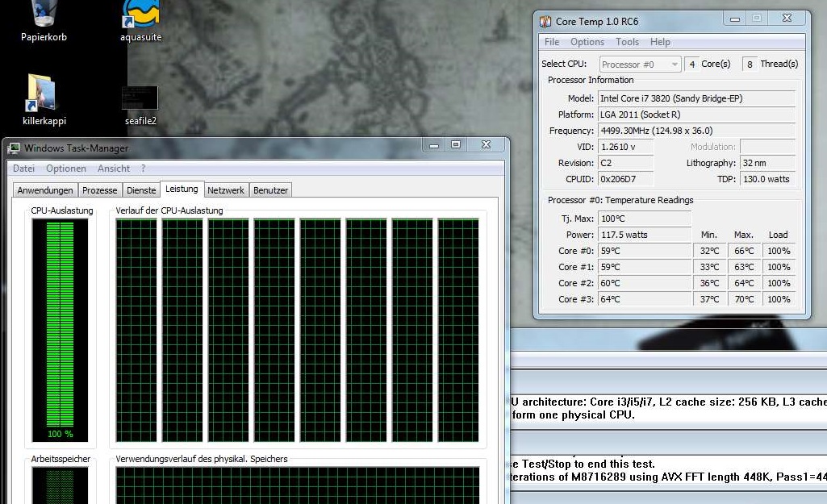The width and height of the screenshot is (827, 504).
Task: Click the Core Temp title bar icon
Action: point(545,22)
